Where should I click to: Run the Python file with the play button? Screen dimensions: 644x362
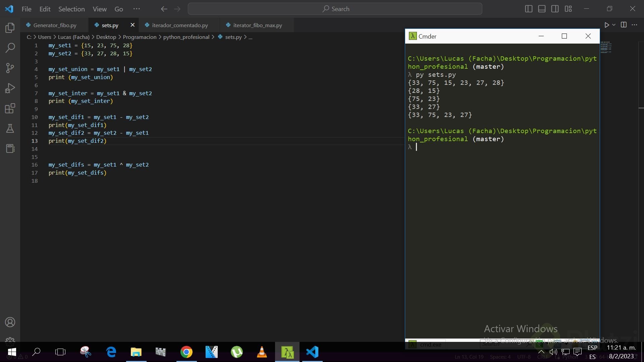[x=606, y=25]
